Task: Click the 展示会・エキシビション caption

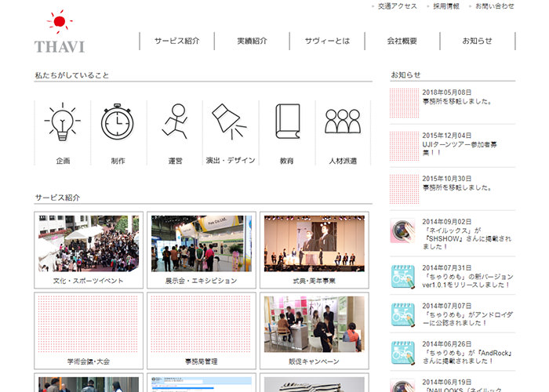Action: click(x=202, y=281)
